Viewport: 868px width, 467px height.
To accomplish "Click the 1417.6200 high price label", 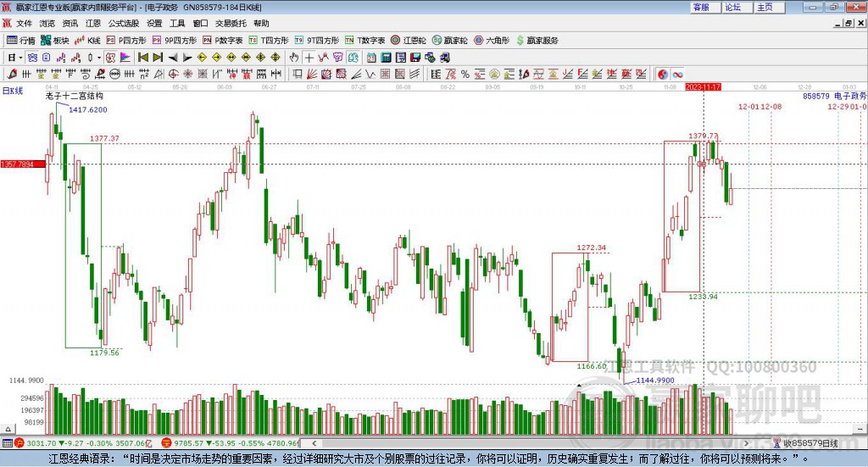I will 88,109.
